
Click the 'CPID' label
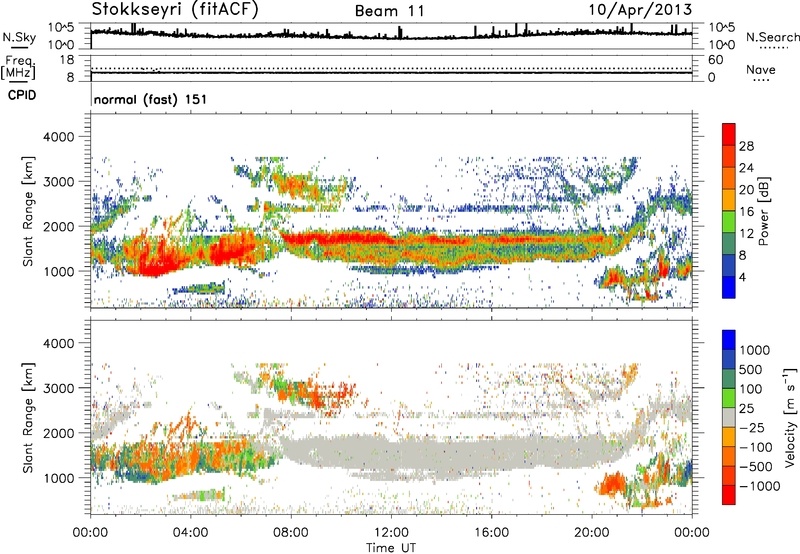pyautogui.click(x=22, y=95)
